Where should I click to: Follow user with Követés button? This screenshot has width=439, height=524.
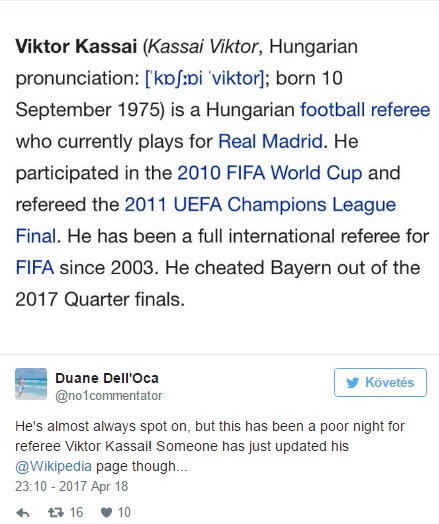[x=380, y=382]
